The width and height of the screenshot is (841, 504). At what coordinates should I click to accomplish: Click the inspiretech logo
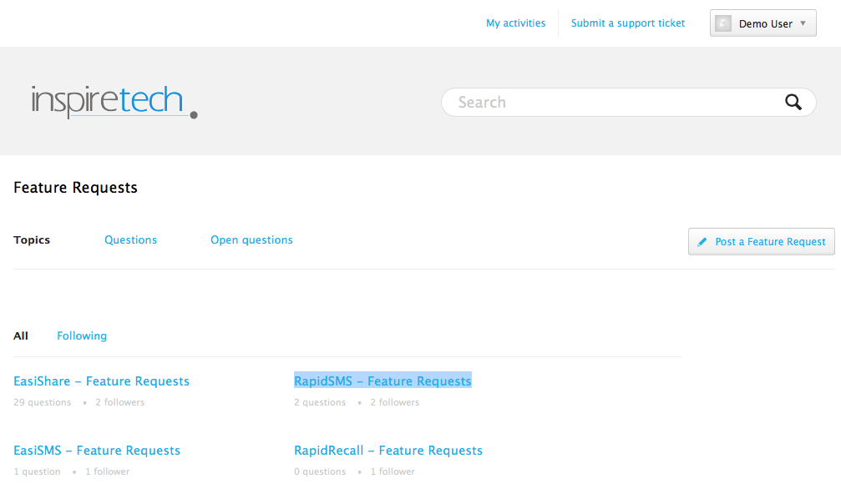tap(114, 102)
